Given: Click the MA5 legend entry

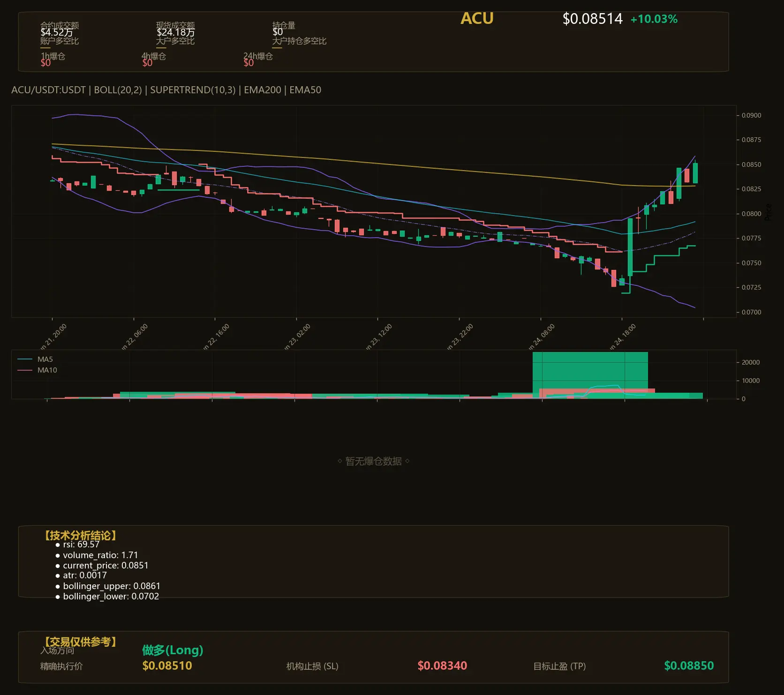Looking at the screenshot, I should coord(36,359).
